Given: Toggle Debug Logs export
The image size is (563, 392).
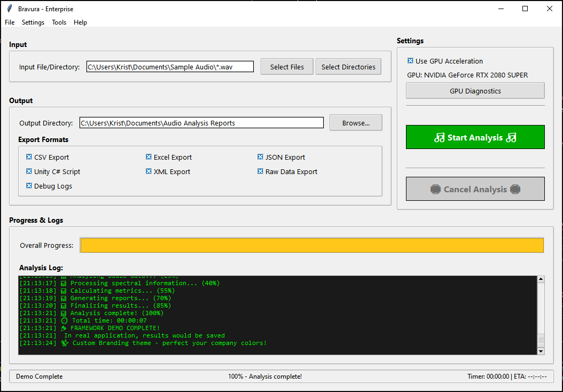Looking at the screenshot, I should pyautogui.click(x=29, y=186).
